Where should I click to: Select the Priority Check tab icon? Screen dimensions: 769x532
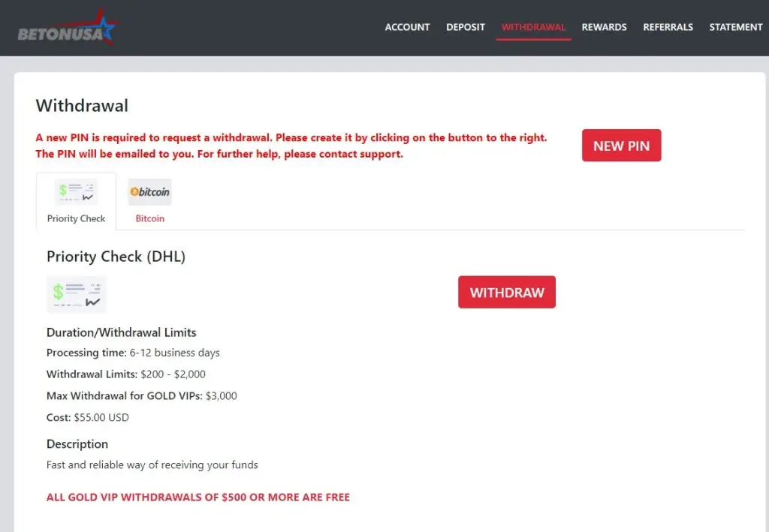[76, 192]
